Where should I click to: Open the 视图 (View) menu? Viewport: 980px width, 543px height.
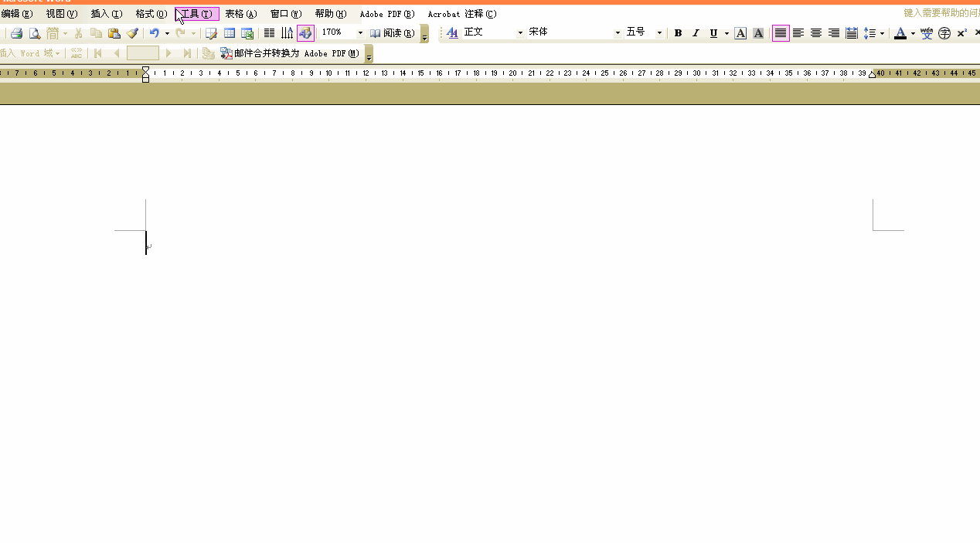(x=62, y=14)
